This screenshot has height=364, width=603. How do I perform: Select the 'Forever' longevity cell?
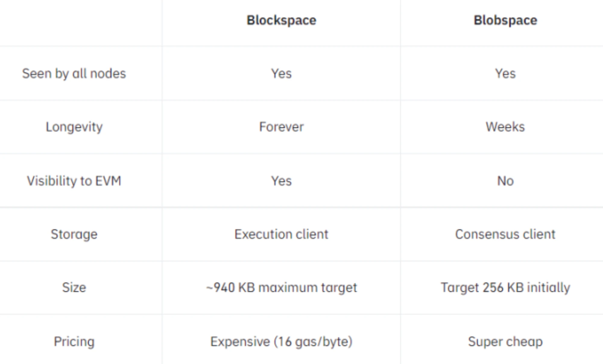[x=281, y=127]
